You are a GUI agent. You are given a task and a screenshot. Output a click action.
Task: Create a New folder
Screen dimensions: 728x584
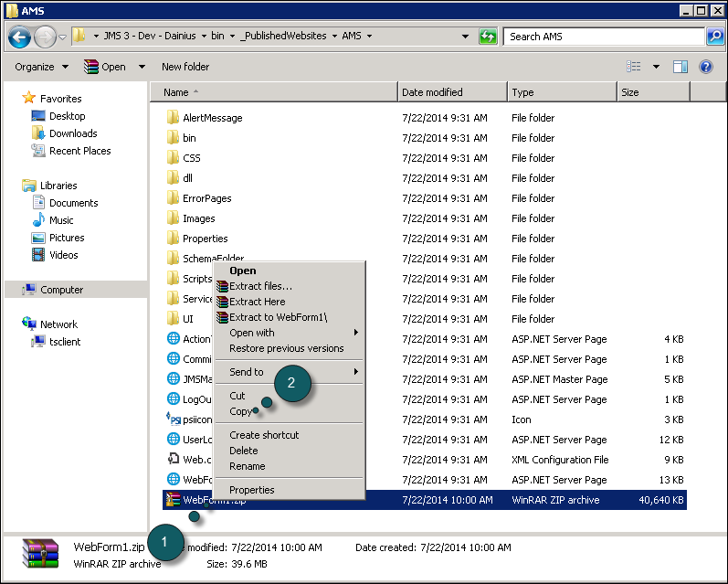(185, 67)
